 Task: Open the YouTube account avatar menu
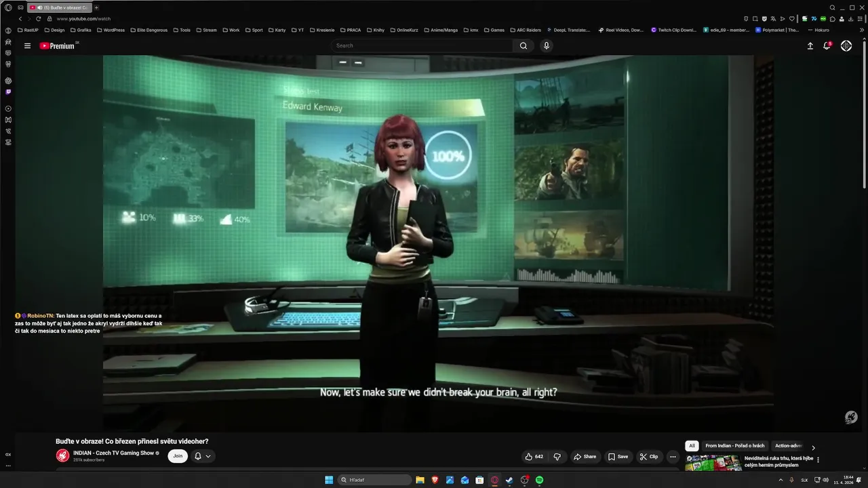point(846,45)
